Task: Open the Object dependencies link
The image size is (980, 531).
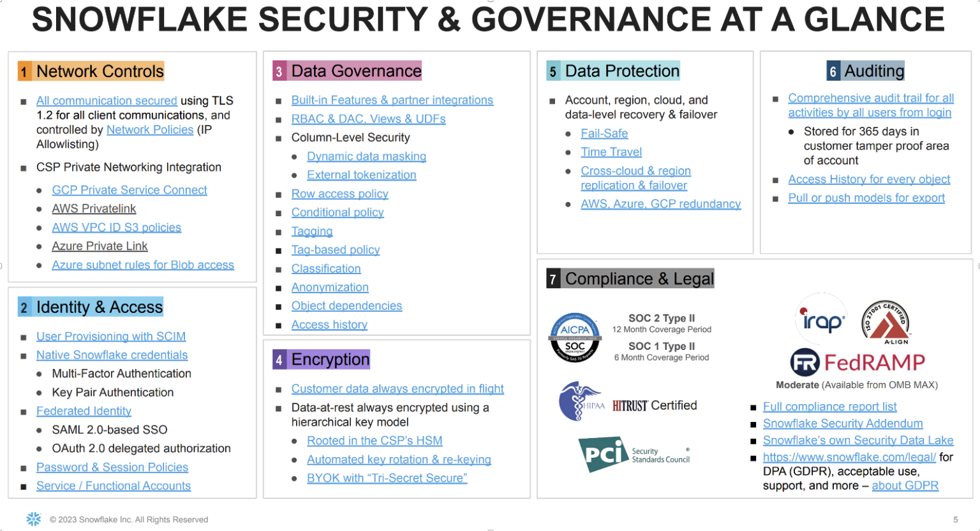Action: 346,306
